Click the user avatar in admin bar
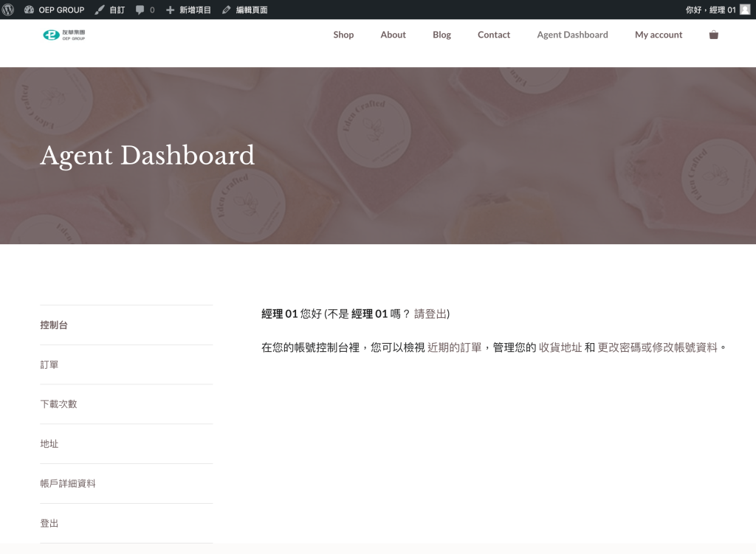This screenshot has width=756, height=554. (x=745, y=10)
